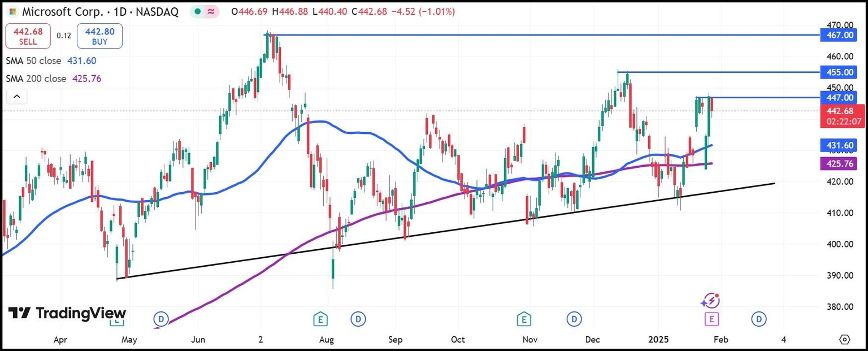Open chart settings hexagon gear icon
Screen dimensions: 868x351
pos(844,340)
